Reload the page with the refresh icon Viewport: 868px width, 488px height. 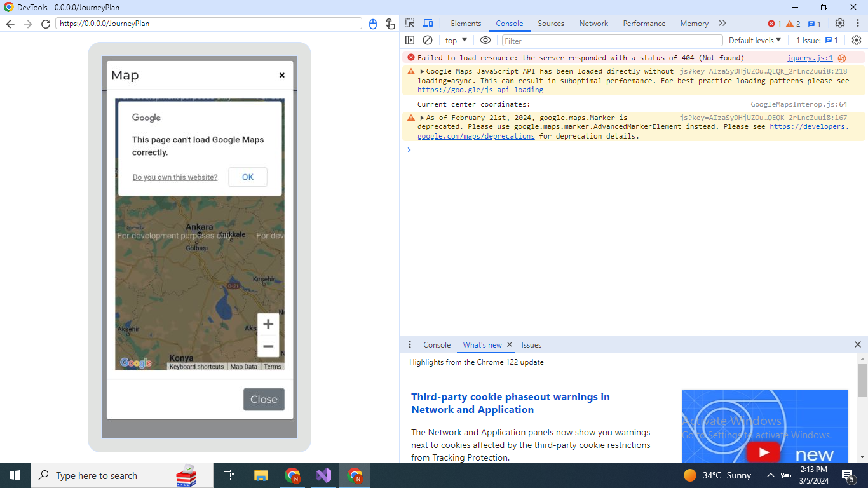pos(45,24)
